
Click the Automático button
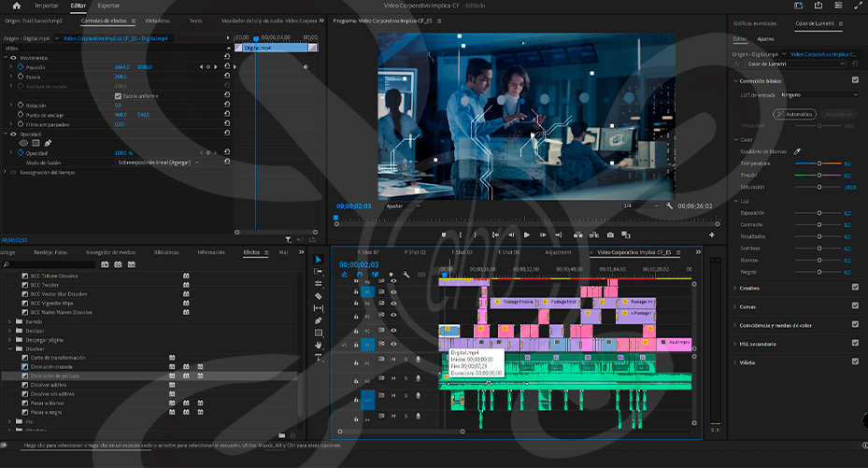795,114
